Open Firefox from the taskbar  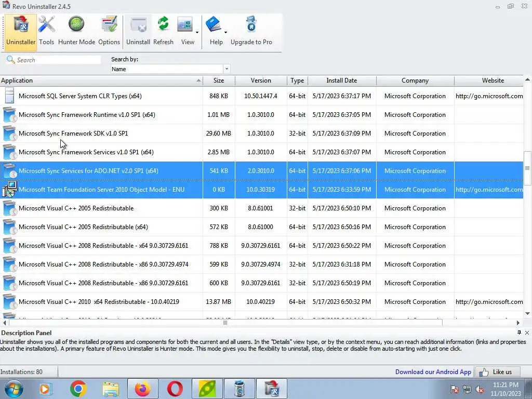coord(143,389)
